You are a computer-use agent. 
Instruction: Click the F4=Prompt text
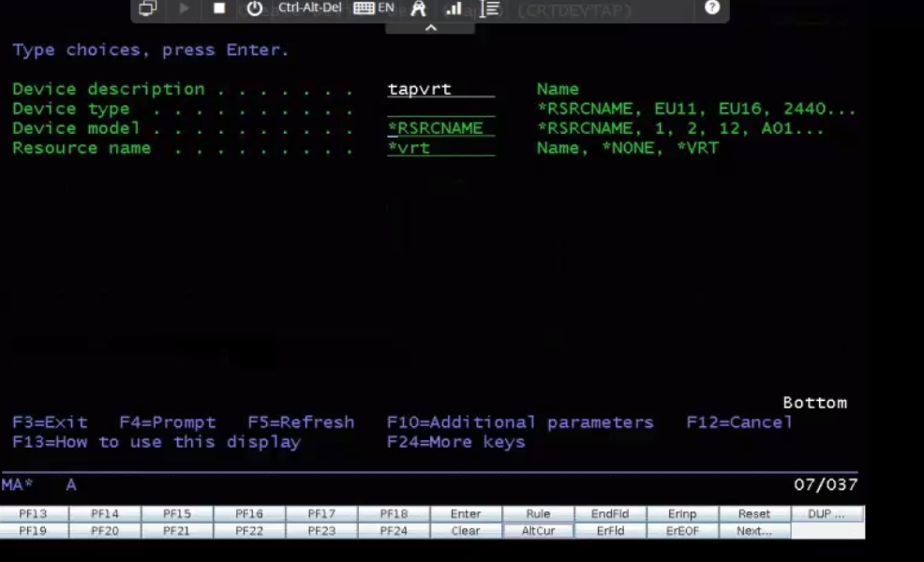tap(168, 422)
